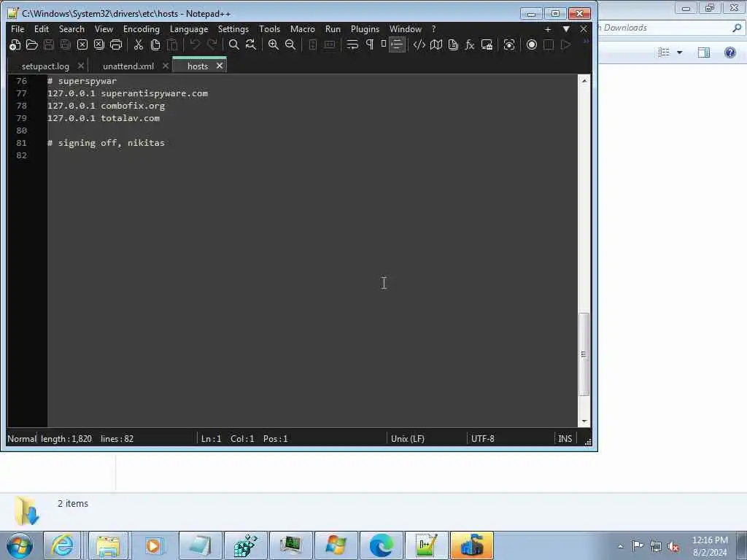Open the View menu

104,29
